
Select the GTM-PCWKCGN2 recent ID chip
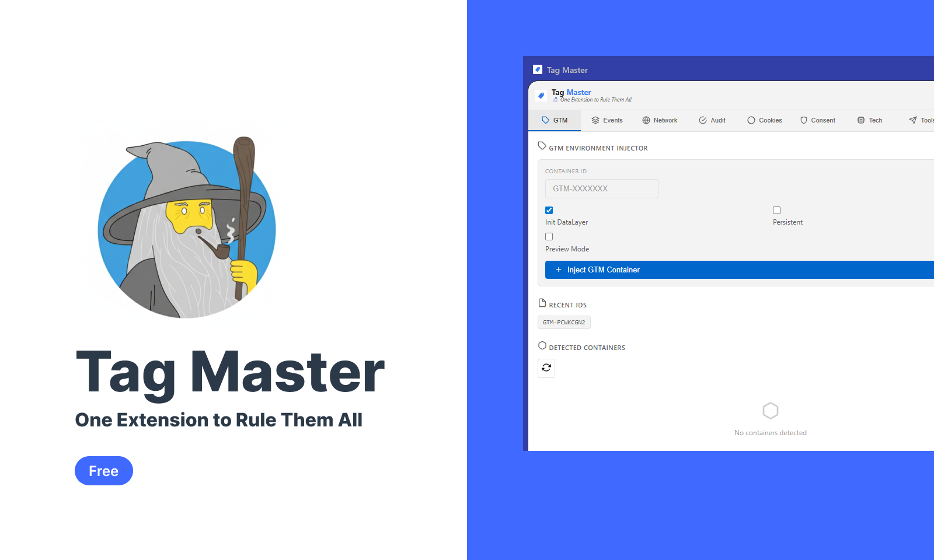(564, 322)
